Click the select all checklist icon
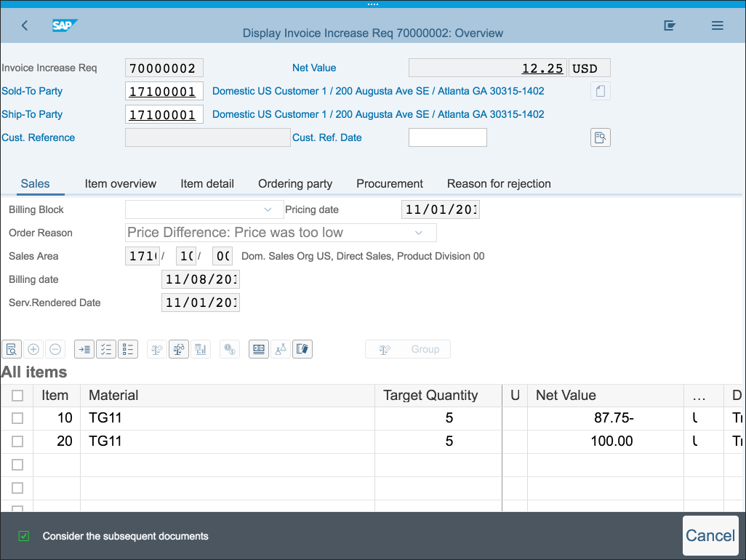Image resolution: width=746 pixels, height=560 pixels. [106, 349]
